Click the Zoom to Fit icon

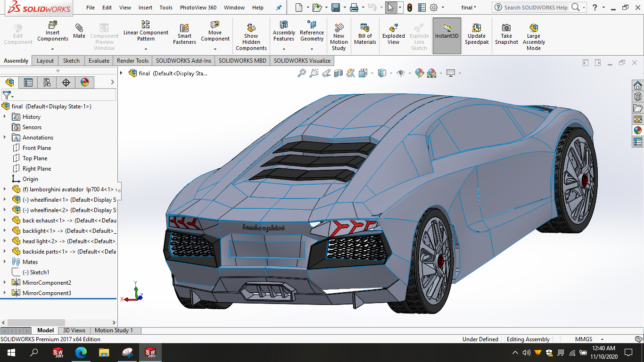click(302, 73)
